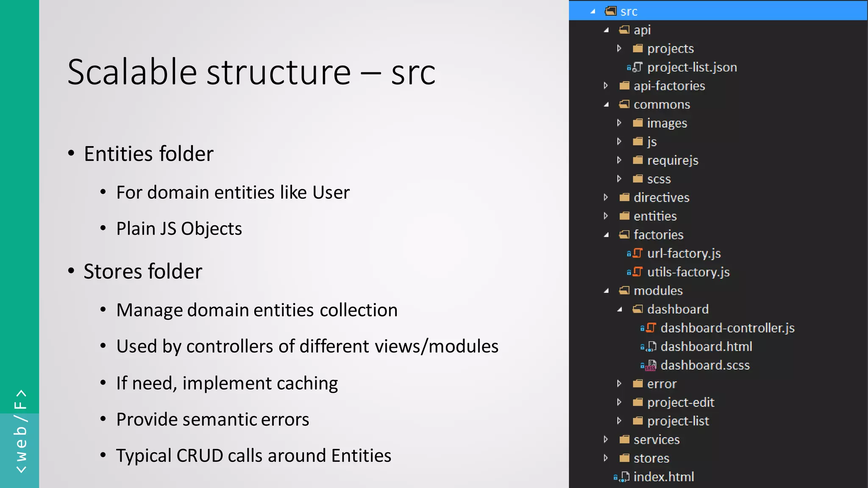This screenshot has width=868, height=488.
Task: Click the services folder icon
Action: (x=624, y=439)
